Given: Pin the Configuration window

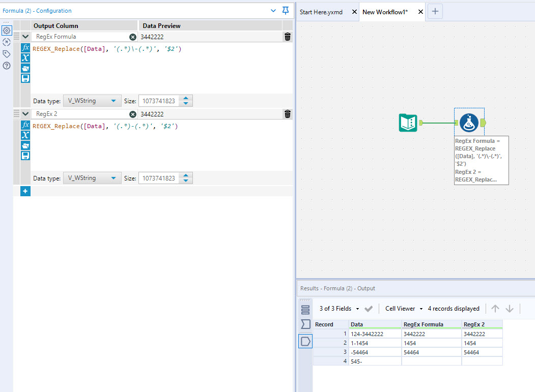Looking at the screenshot, I should click(286, 11).
